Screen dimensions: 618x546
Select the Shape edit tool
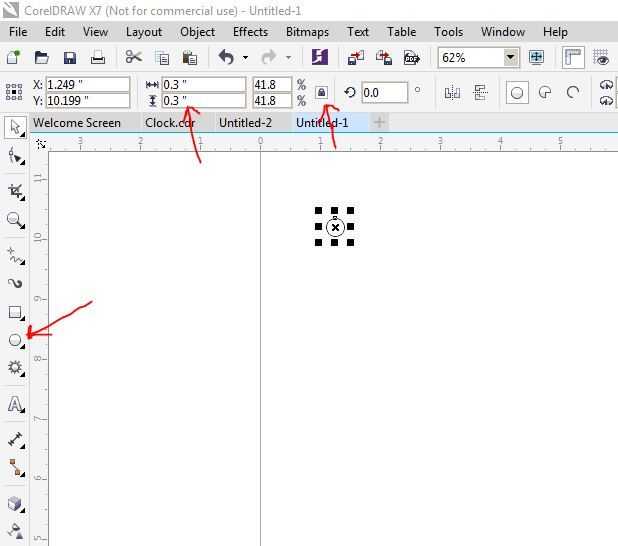point(15,156)
